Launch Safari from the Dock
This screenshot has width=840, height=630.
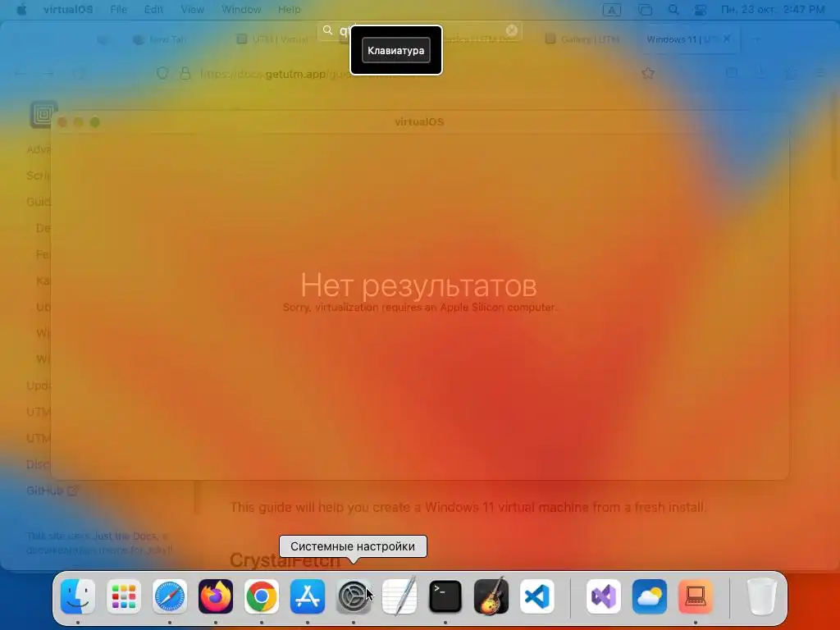pos(170,596)
